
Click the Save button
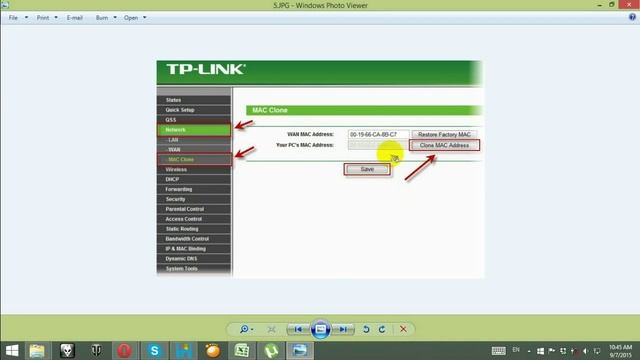point(367,169)
